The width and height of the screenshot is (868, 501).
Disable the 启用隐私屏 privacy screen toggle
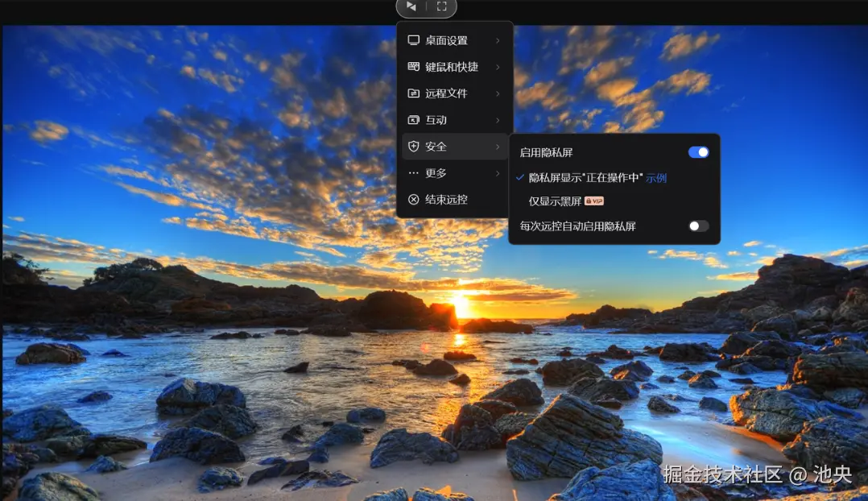pyautogui.click(x=697, y=151)
